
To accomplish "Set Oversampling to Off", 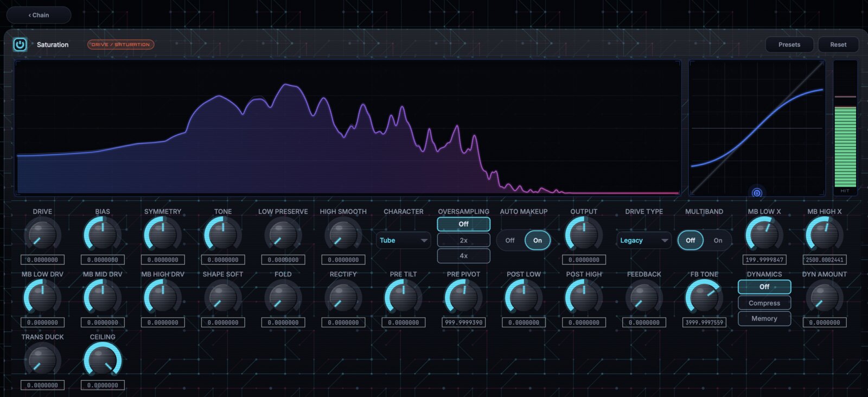I will click(463, 224).
